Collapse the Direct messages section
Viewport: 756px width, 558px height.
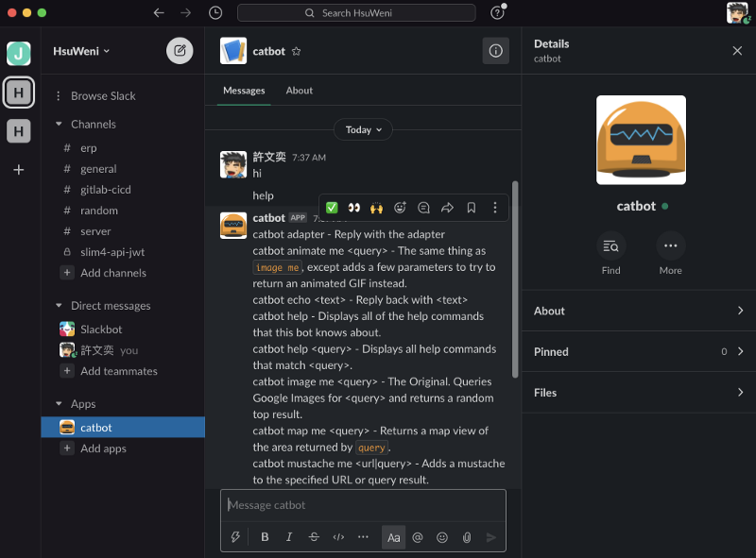pos(59,306)
